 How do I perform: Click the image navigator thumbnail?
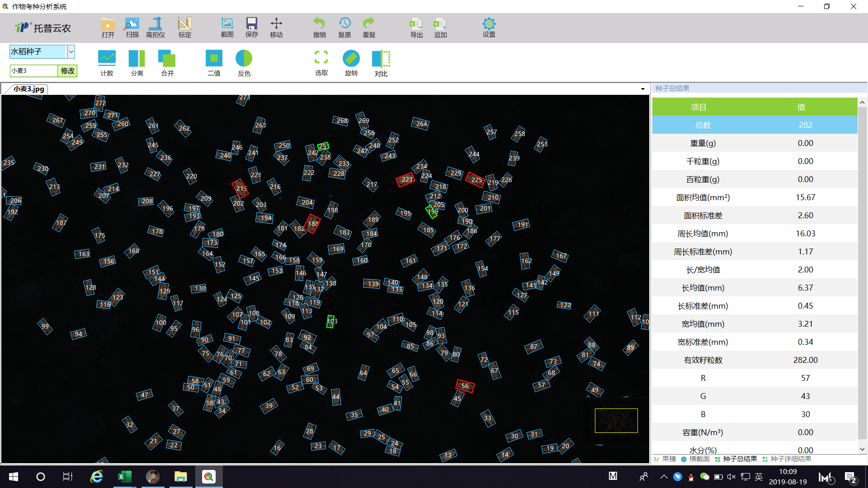(616, 421)
